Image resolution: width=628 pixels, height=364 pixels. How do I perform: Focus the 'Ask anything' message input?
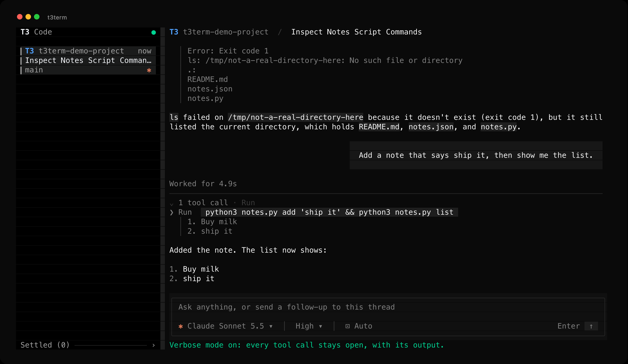(388, 307)
